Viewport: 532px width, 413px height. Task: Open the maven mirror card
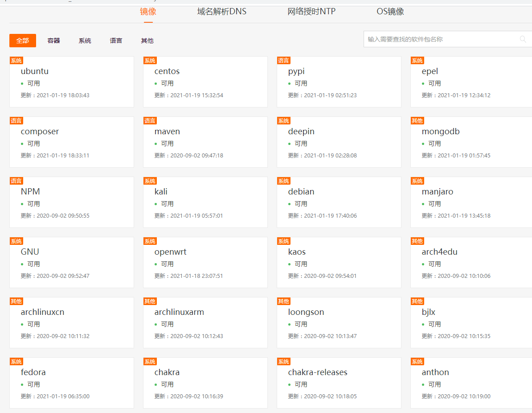(205, 142)
